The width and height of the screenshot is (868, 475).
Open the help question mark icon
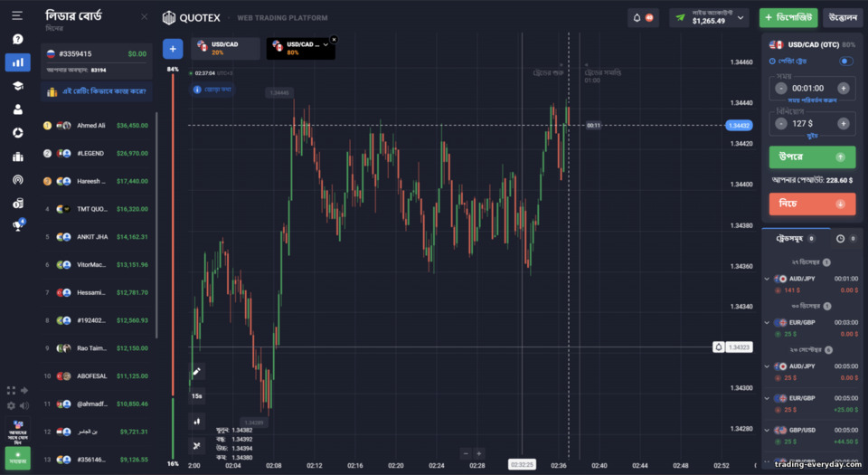18,39
